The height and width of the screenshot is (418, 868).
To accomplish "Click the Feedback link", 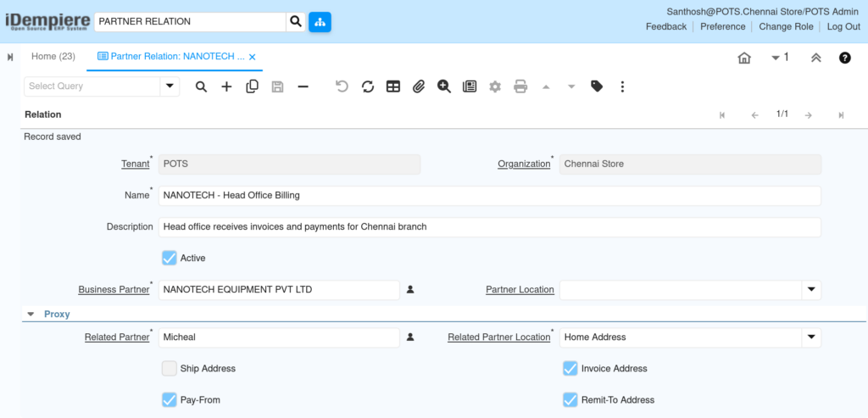I will coord(666,26).
